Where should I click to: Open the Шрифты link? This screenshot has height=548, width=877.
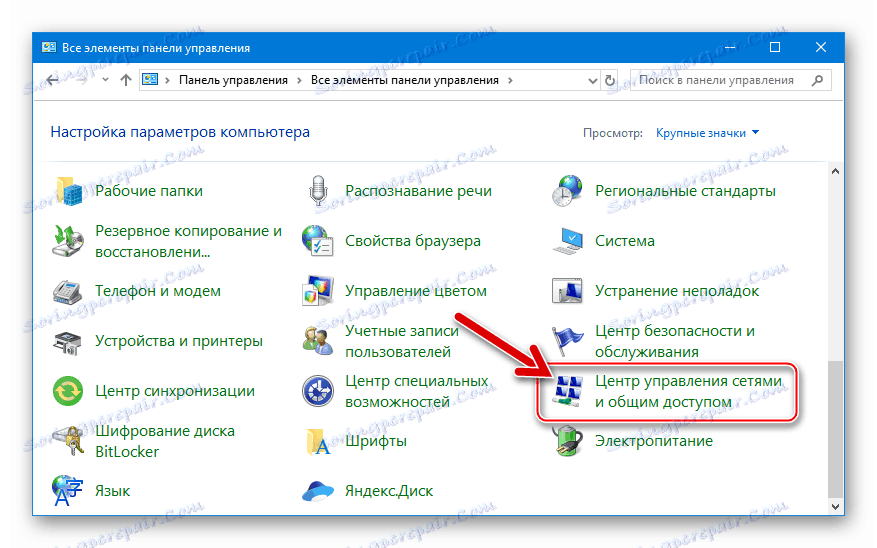click(375, 441)
